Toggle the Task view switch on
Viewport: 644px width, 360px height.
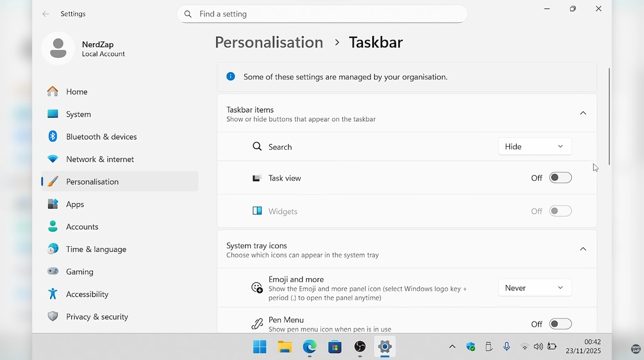coord(560,178)
